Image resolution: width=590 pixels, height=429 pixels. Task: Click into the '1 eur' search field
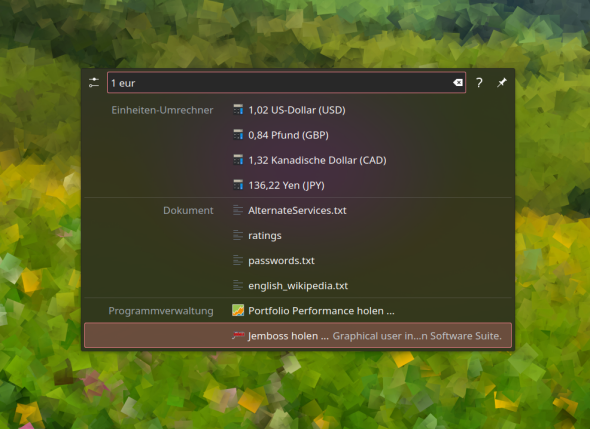click(x=286, y=82)
